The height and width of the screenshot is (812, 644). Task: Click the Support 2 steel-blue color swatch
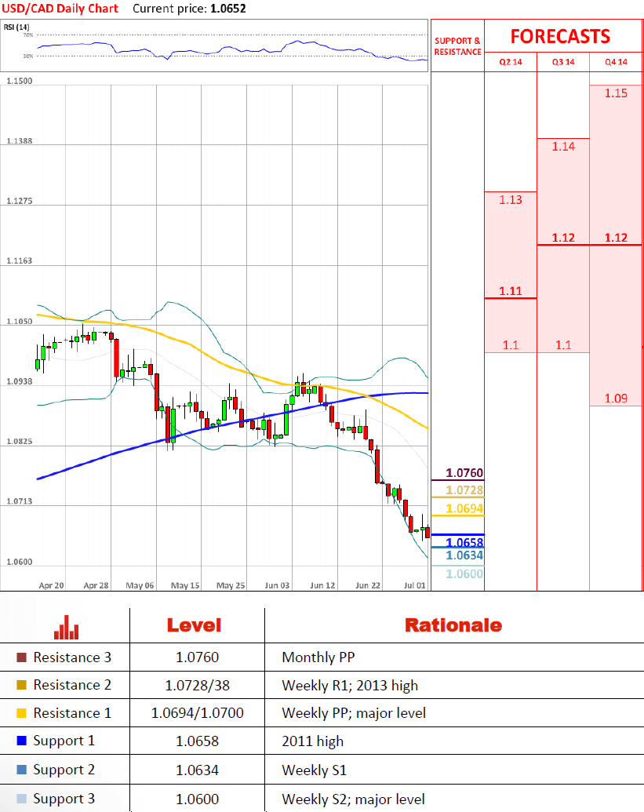(21, 770)
